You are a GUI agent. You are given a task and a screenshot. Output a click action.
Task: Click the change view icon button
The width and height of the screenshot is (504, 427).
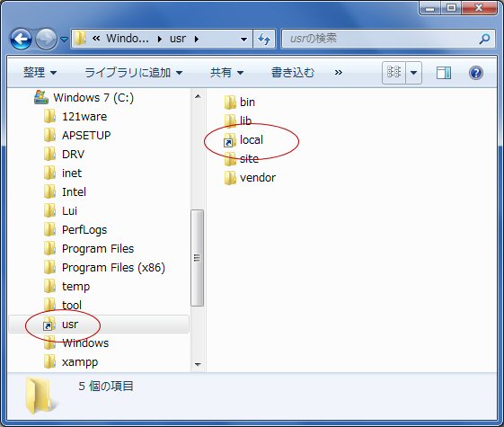pyautogui.click(x=393, y=72)
